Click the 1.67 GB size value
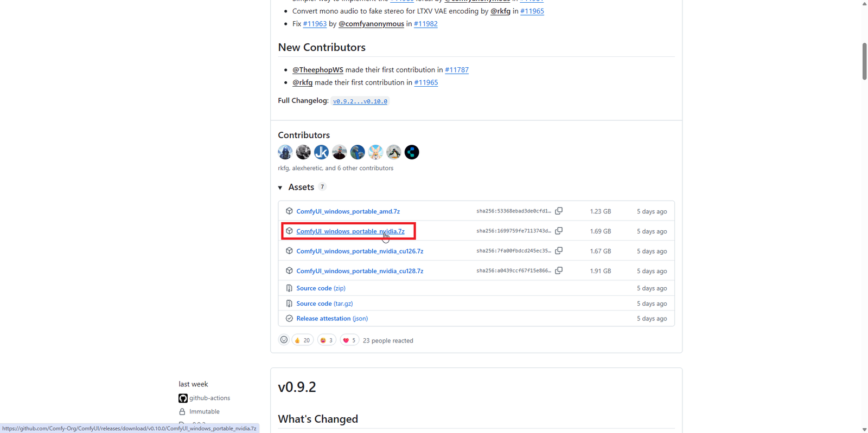Image resolution: width=868 pixels, height=433 pixels. click(x=601, y=251)
